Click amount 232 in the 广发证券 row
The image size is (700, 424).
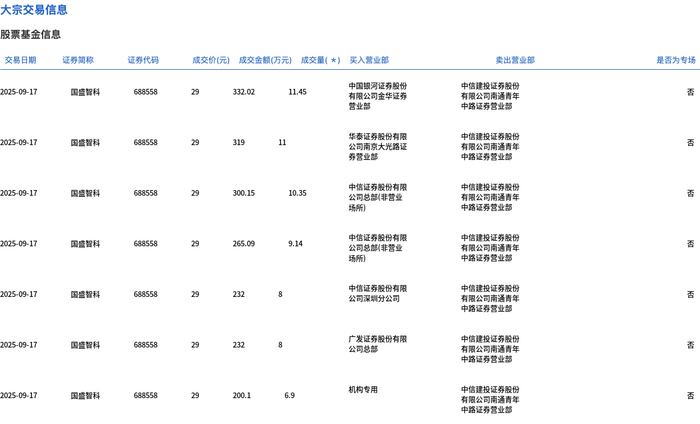click(239, 345)
